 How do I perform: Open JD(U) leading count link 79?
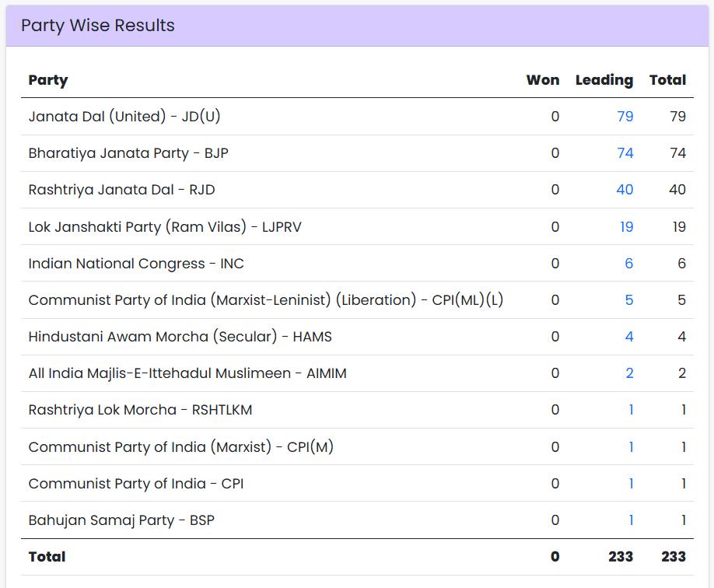pos(625,117)
